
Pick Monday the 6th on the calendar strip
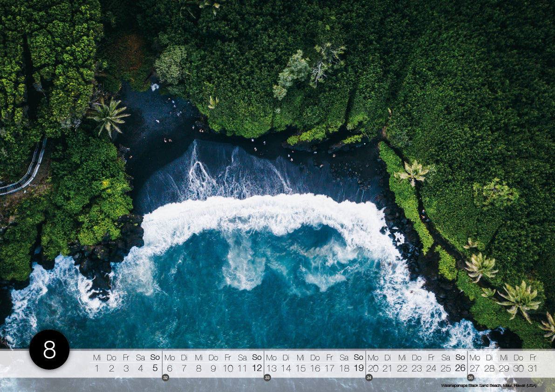click(170, 368)
